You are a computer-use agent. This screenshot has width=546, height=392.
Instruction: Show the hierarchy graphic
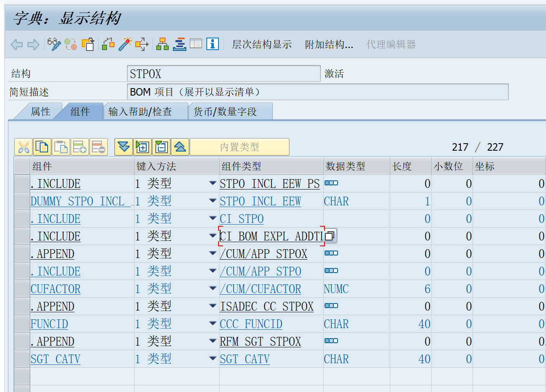(x=162, y=44)
